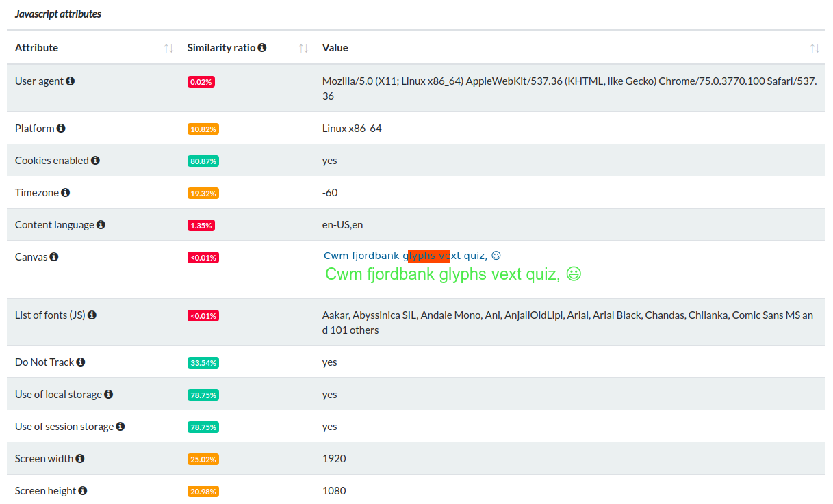Click the large green canvas text
833x504 pixels.
click(453, 274)
